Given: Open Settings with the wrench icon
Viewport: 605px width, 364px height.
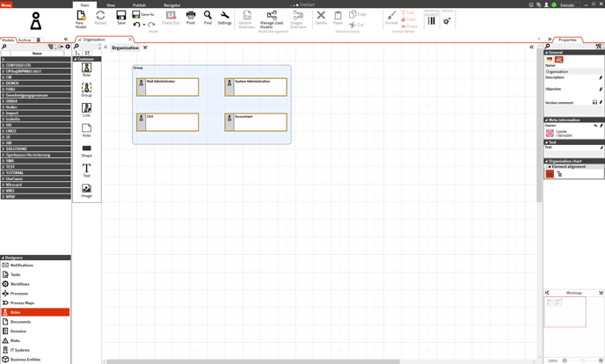Looking at the screenshot, I should (x=224, y=18).
